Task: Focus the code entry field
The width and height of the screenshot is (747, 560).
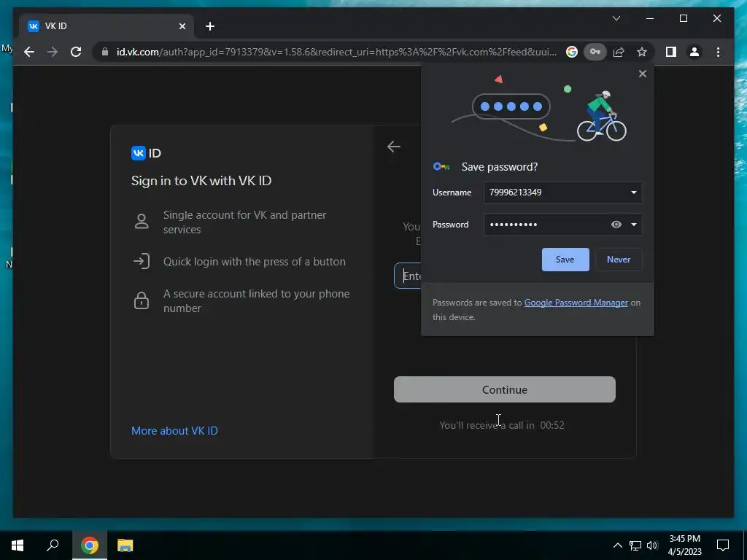Action: pyautogui.click(x=409, y=276)
